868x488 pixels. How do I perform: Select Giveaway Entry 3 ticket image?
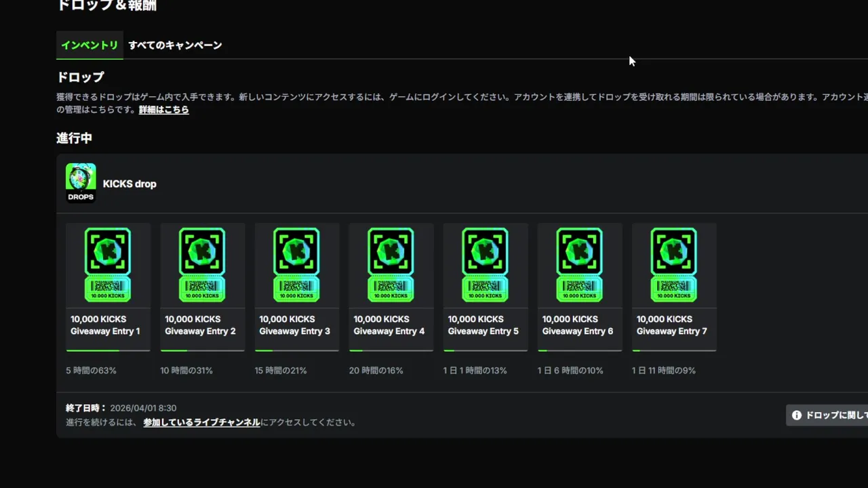coord(296,265)
